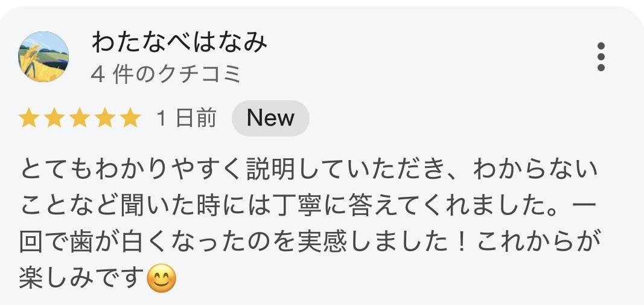The height and width of the screenshot is (305, 644).
Task: Click the review line starting ことなど聞いた時
Action: click(x=308, y=205)
